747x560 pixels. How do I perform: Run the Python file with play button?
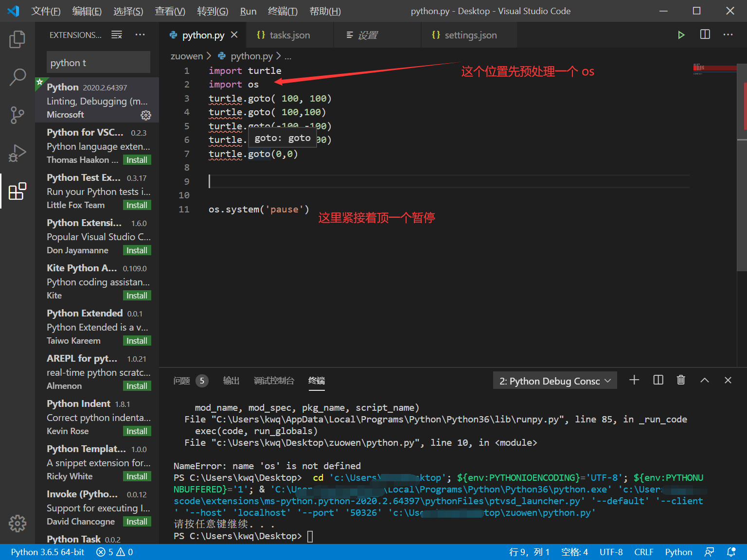681,35
